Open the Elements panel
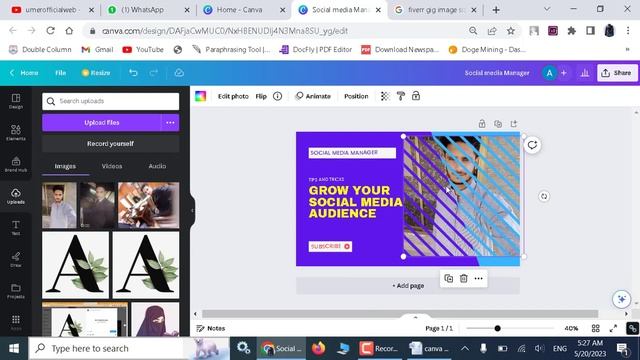The image size is (640, 360). 16,132
